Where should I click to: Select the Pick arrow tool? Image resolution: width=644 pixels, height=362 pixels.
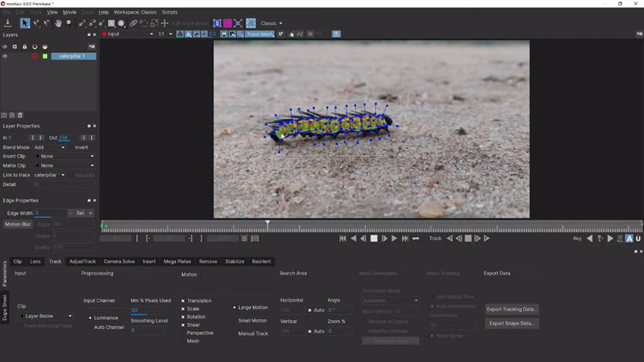25,23
